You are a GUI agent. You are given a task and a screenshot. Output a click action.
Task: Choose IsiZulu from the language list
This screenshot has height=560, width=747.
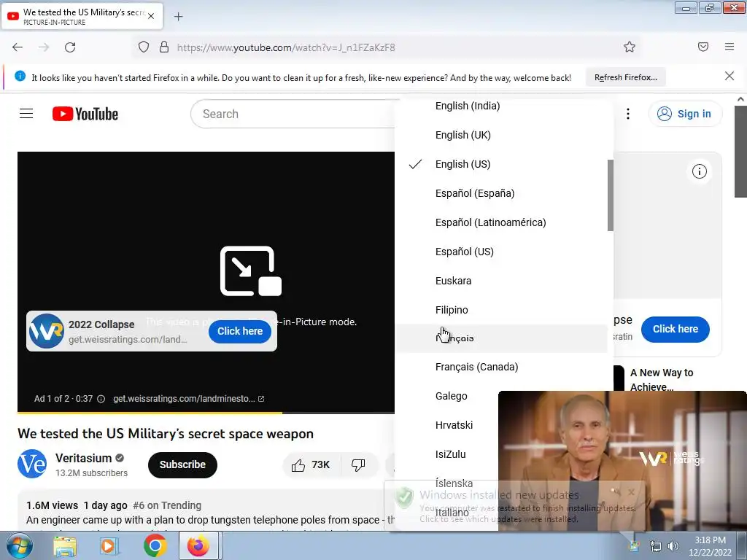[450, 454]
